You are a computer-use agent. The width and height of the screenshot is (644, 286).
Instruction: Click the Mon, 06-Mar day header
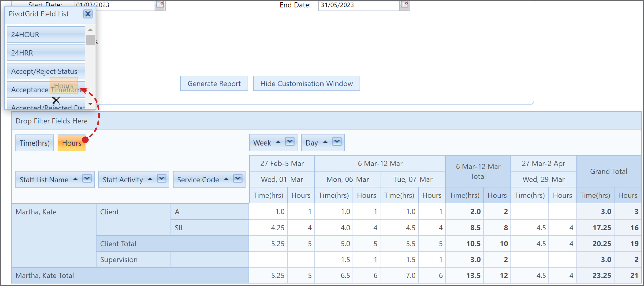pos(347,179)
